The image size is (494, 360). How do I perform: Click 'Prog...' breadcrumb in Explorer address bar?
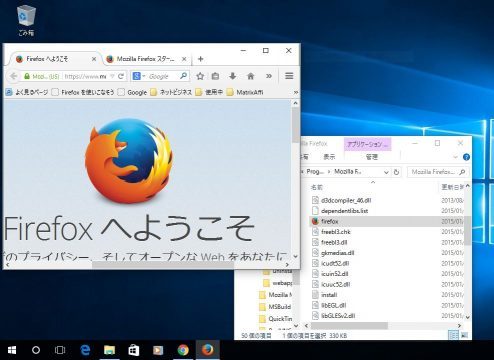315,172
